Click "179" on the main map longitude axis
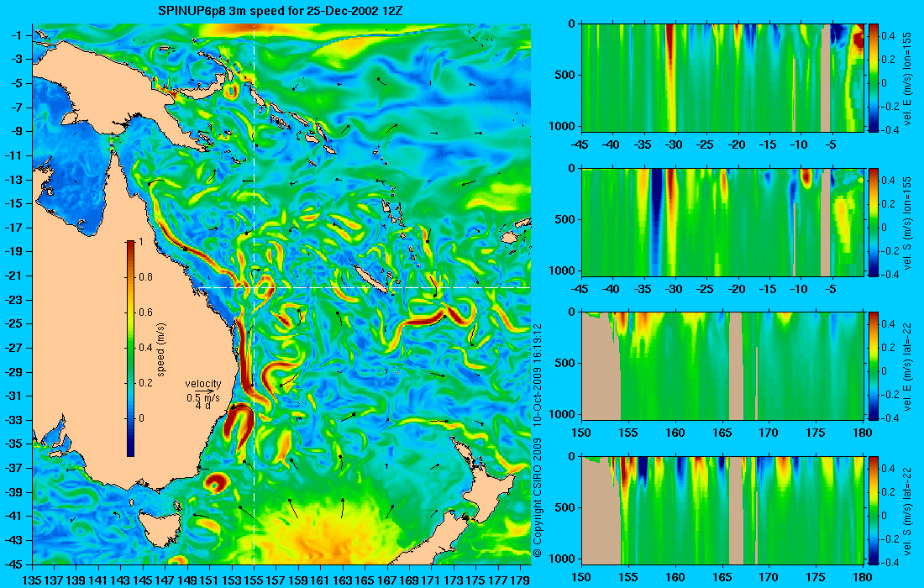Image resolution: width=924 pixels, height=588 pixels. click(520, 580)
